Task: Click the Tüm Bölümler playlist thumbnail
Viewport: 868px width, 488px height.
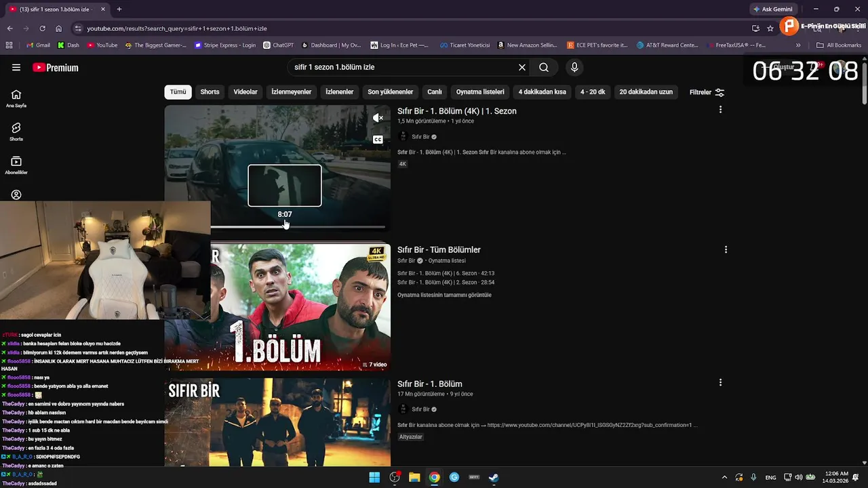Action: click(300, 307)
